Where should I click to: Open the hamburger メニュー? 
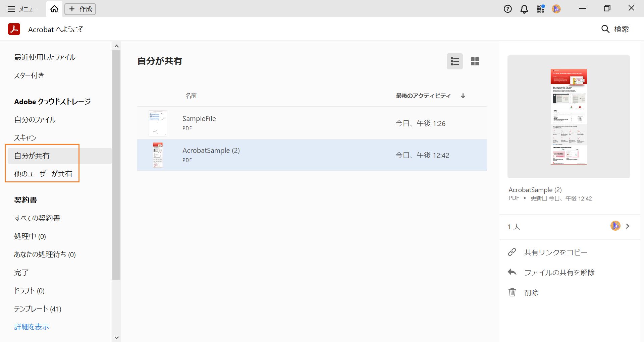pyautogui.click(x=11, y=9)
